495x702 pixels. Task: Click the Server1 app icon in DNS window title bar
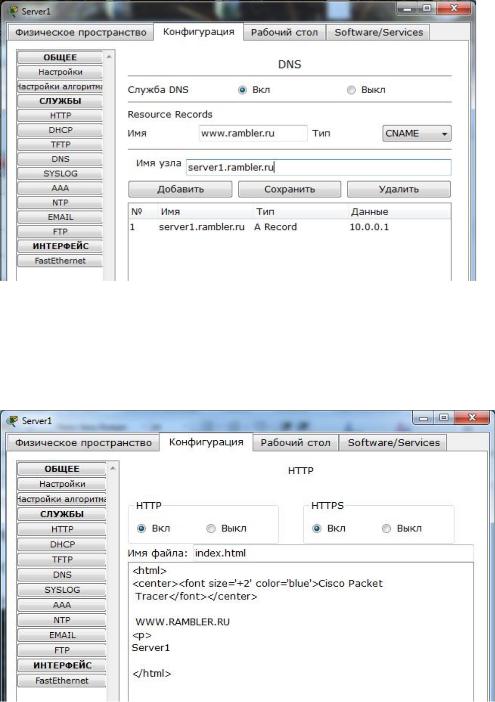(x=14, y=11)
